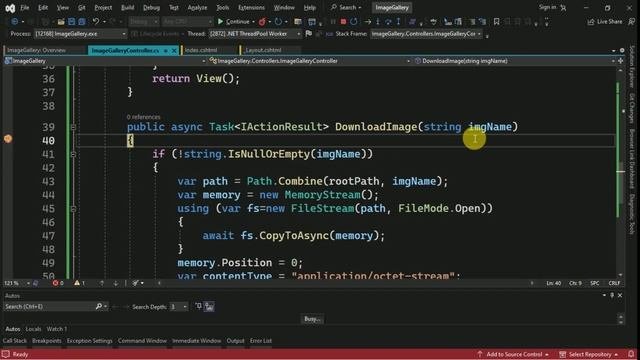Click the Live Share feedback person icon
The width and height of the screenshot is (640, 360).
click(632, 22)
